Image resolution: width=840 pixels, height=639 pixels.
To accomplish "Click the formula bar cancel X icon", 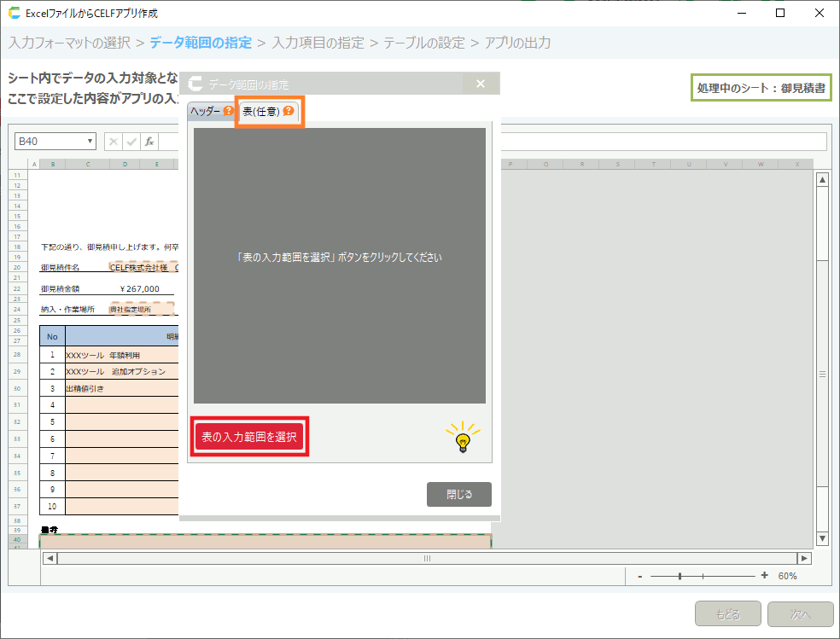I will [114, 142].
